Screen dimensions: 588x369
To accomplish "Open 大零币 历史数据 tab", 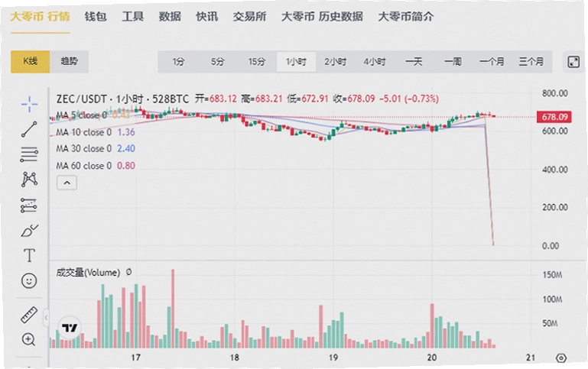I will 322,17.
